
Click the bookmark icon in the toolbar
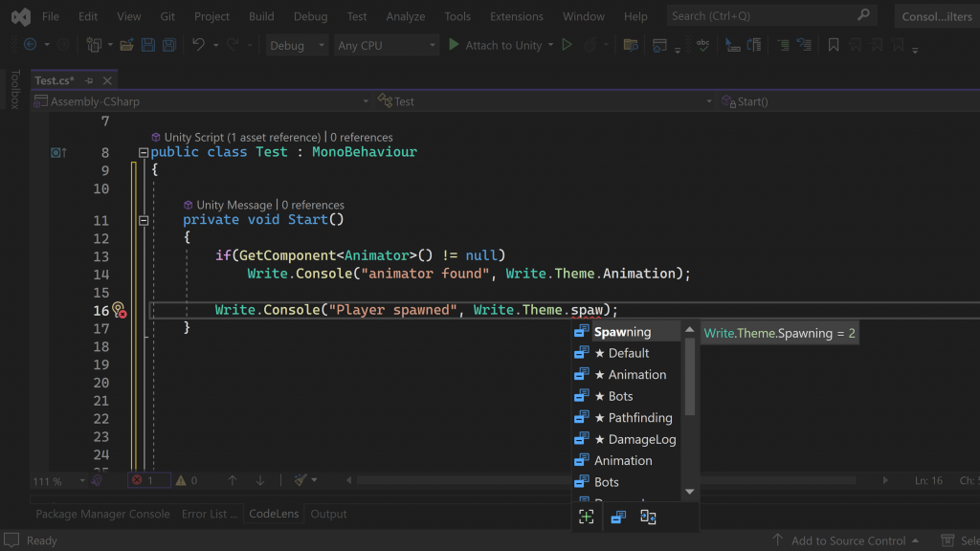[x=834, y=45]
